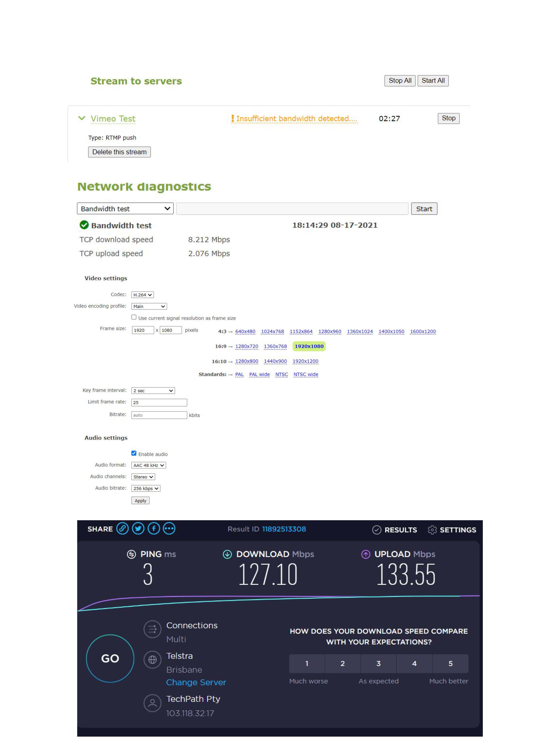Select the 1360x768 frame size

(x=275, y=346)
